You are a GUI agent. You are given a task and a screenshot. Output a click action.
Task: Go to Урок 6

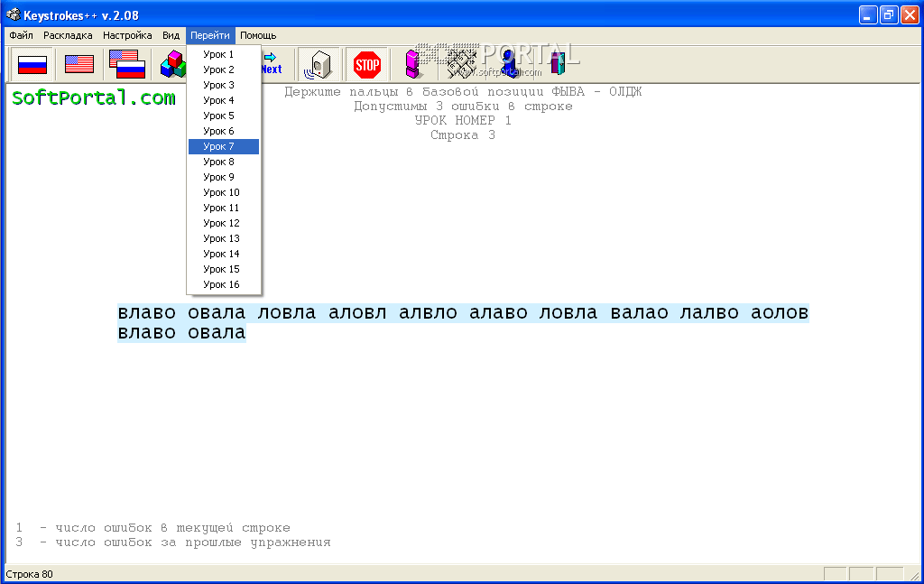[224, 131]
